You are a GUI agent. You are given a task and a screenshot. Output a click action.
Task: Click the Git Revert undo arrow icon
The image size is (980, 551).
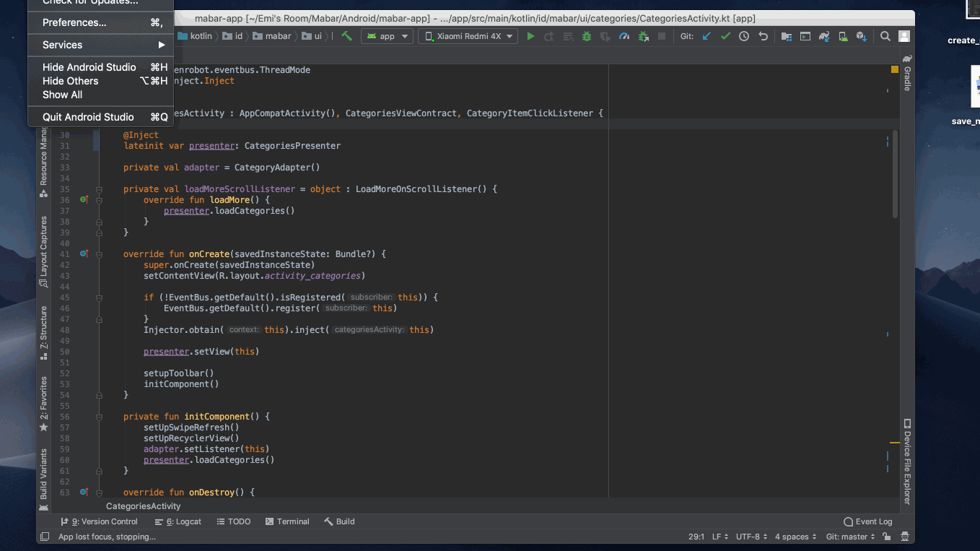pos(763,36)
